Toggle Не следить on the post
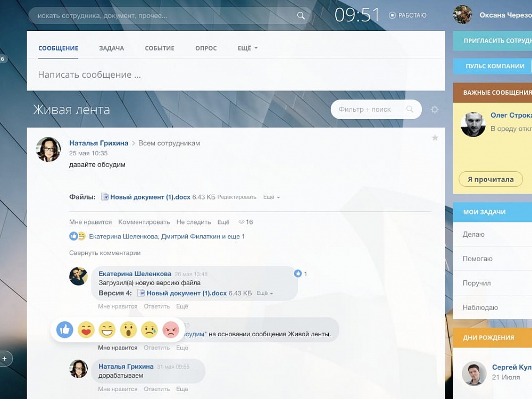 point(194,222)
